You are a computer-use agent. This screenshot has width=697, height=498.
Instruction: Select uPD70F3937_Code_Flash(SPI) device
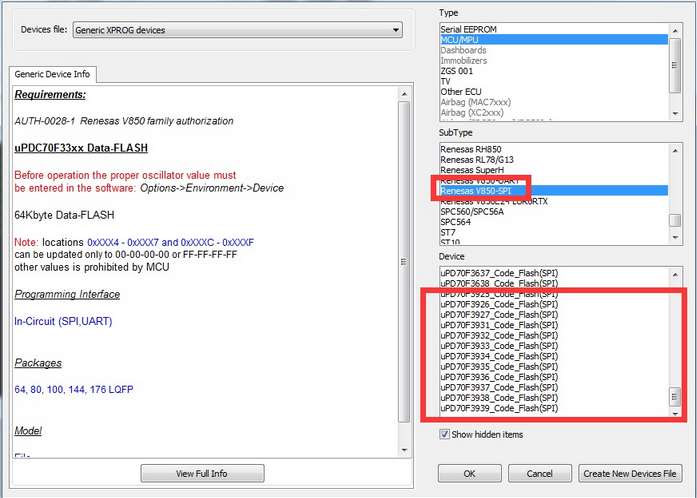[553, 387]
